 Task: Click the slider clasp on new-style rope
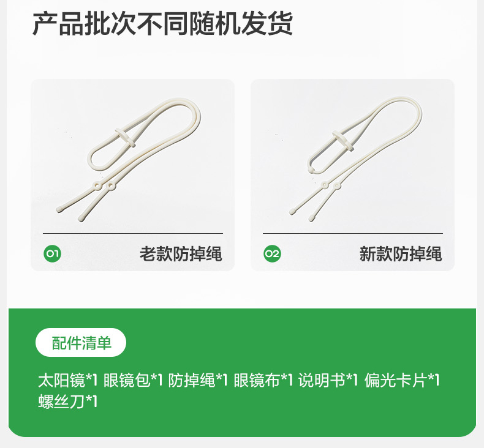pyautogui.click(x=342, y=141)
